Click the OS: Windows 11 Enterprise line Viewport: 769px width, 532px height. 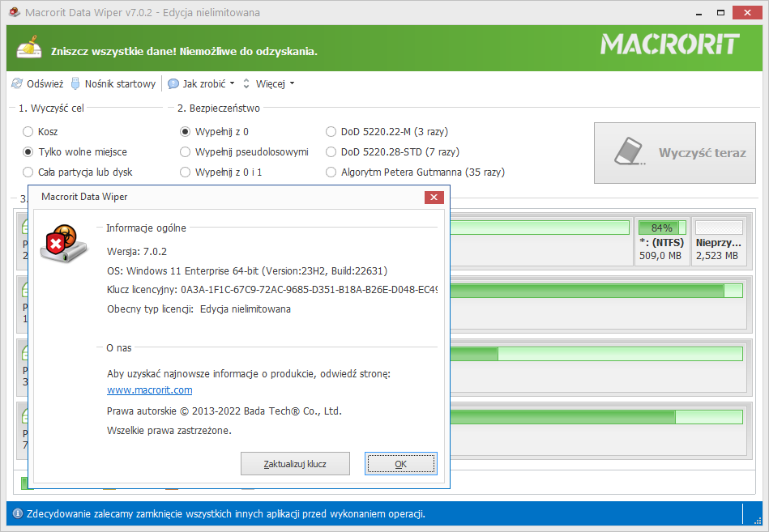(247, 270)
